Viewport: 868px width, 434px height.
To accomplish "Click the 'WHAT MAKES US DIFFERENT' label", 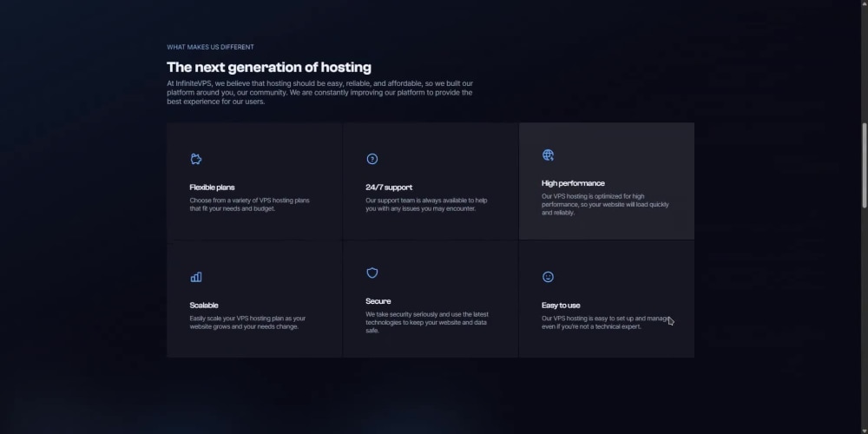I will coord(210,47).
